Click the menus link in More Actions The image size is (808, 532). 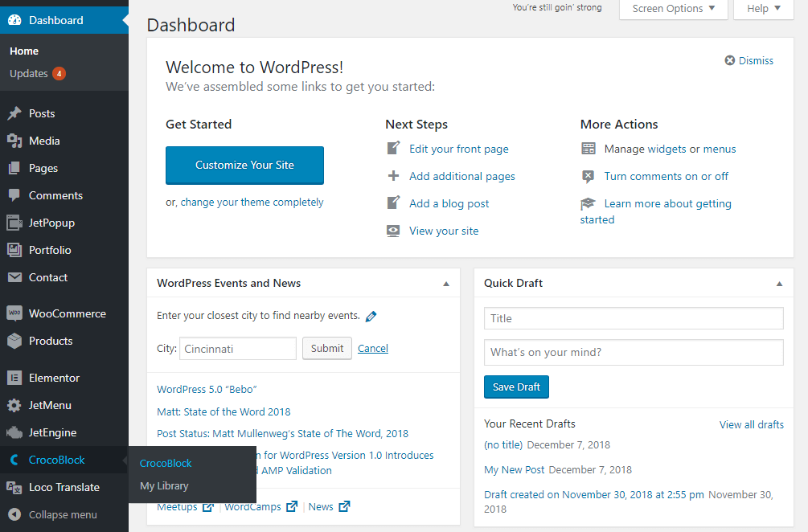[x=720, y=149]
